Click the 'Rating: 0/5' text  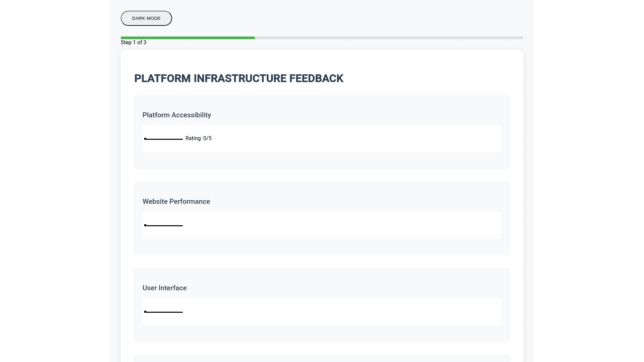point(198,138)
